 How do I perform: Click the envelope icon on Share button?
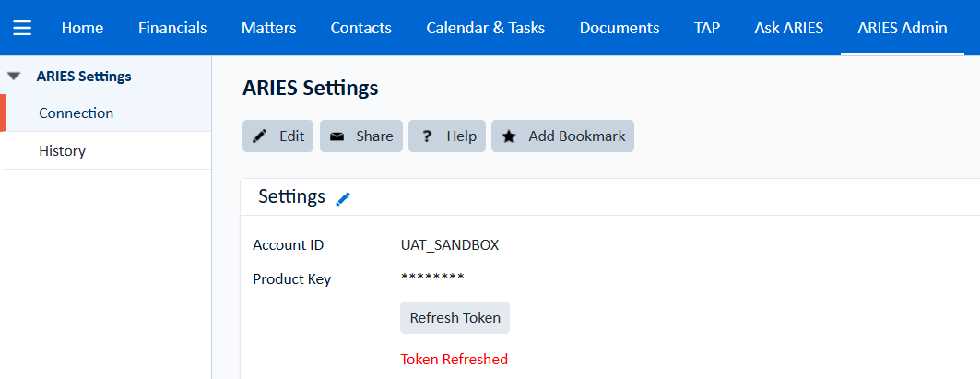[337, 136]
